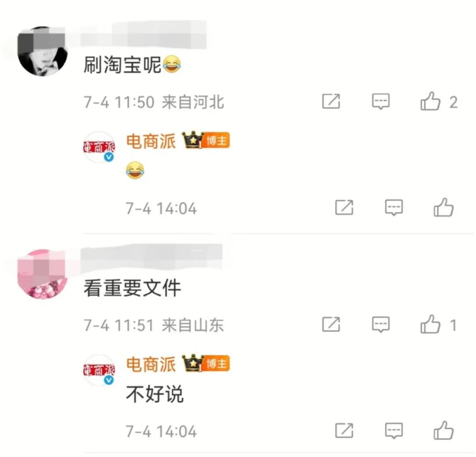This screenshot has width=476, height=457.
Task: Tap the crown 博主 badge in first reply
Action: point(205,140)
